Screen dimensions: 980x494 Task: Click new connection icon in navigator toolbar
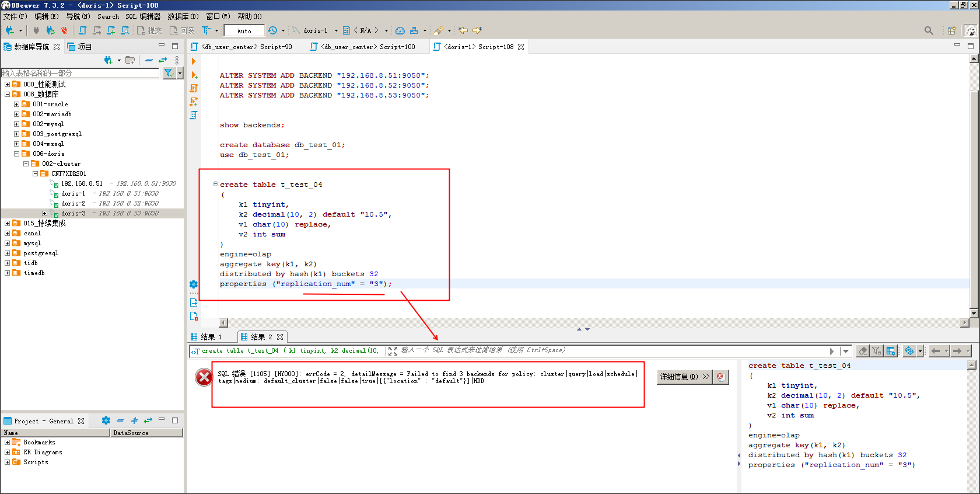[108, 60]
